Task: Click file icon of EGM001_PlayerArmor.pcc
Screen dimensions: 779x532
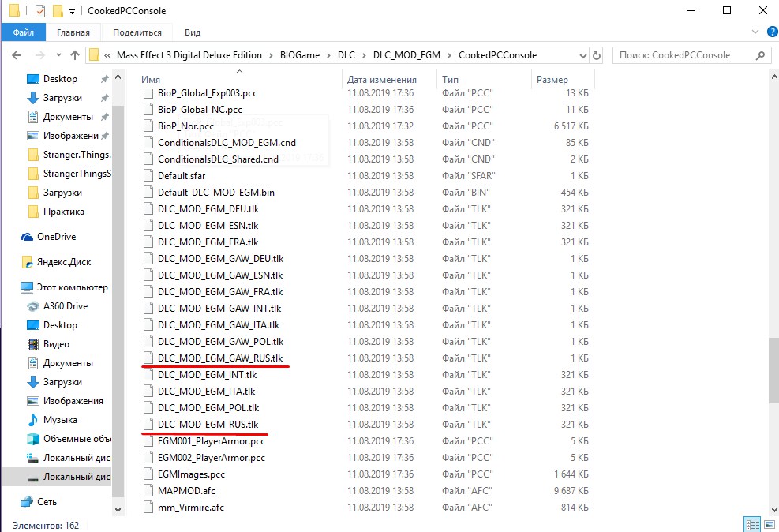Action: click(x=148, y=440)
